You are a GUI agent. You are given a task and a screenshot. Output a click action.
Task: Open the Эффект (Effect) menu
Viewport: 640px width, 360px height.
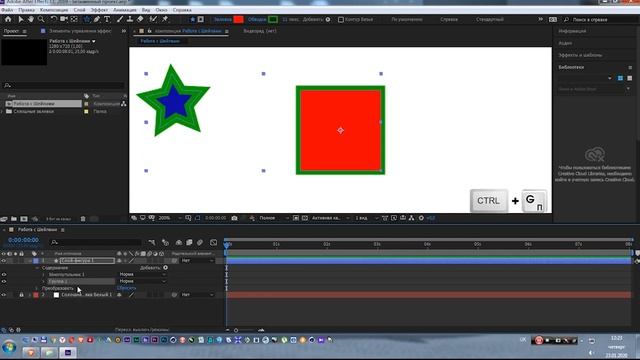coord(99,10)
